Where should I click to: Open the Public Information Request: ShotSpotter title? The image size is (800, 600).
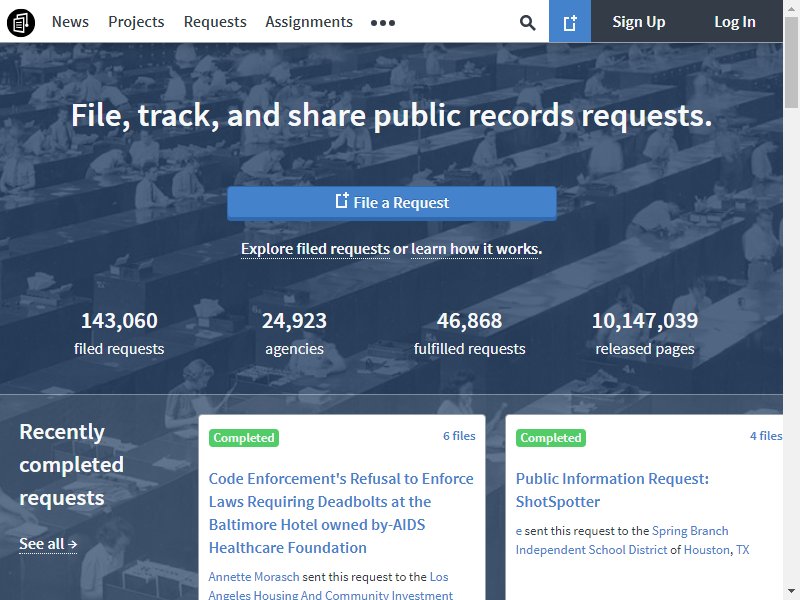pos(612,490)
